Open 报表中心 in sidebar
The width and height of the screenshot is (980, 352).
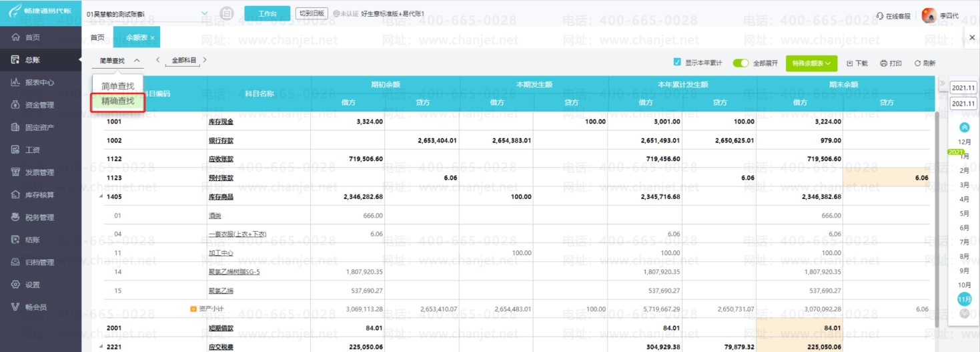(x=40, y=82)
